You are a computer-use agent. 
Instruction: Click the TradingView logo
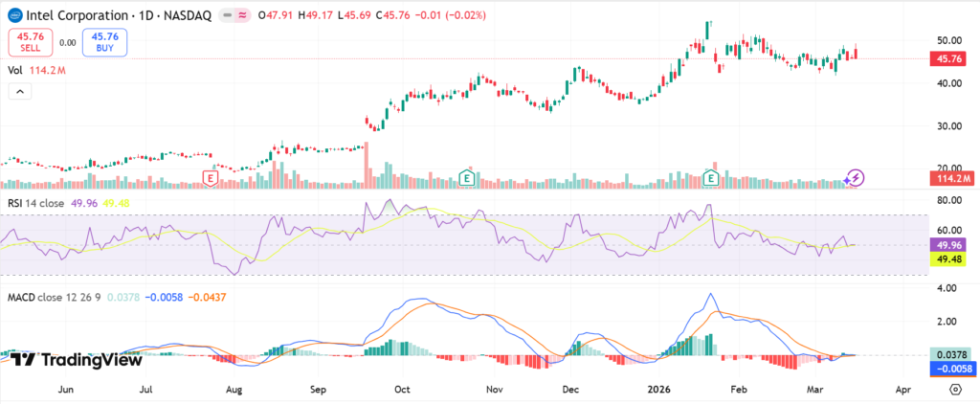[76, 360]
